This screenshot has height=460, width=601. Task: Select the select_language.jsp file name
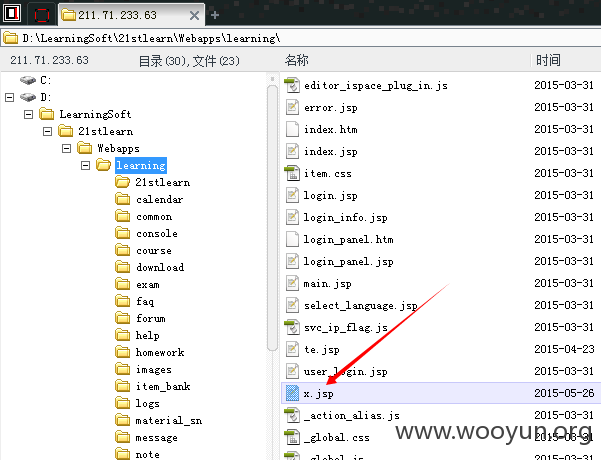pos(361,306)
